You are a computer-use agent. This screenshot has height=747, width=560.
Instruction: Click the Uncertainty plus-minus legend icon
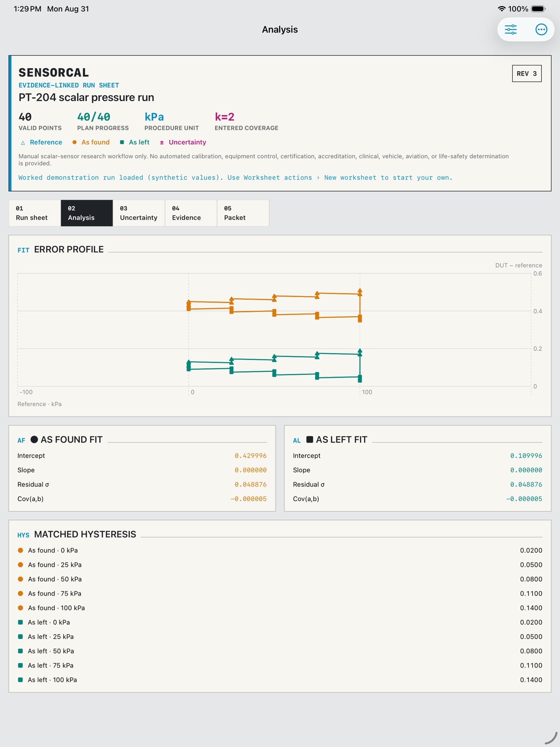tap(161, 142)
